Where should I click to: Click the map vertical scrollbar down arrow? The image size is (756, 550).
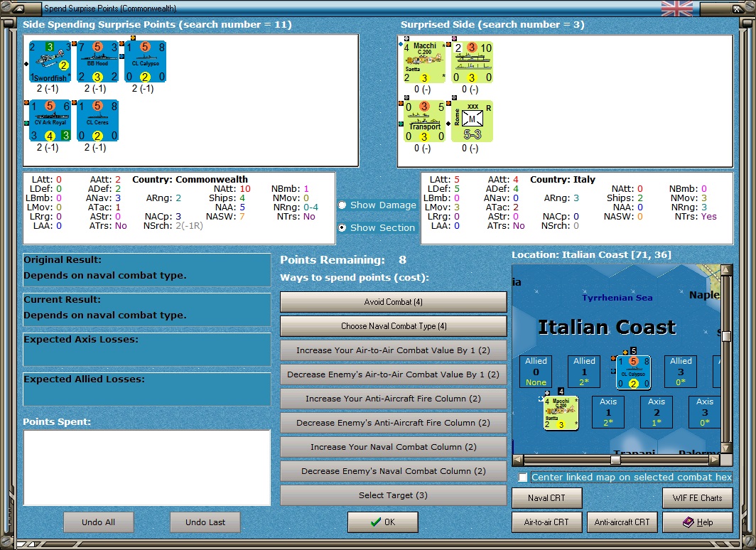(727, 448)
